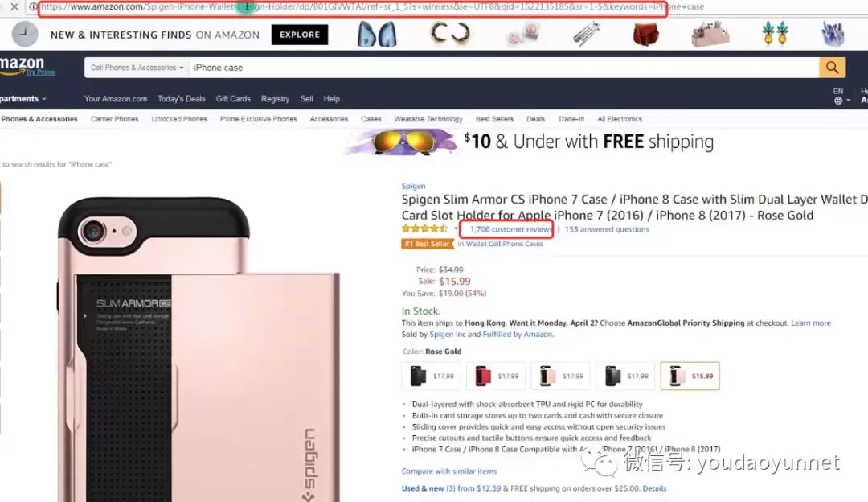Screen dimensions: 868x502
Task: Click the clock icon beside Interesting Finds
Action: [25, 35]
